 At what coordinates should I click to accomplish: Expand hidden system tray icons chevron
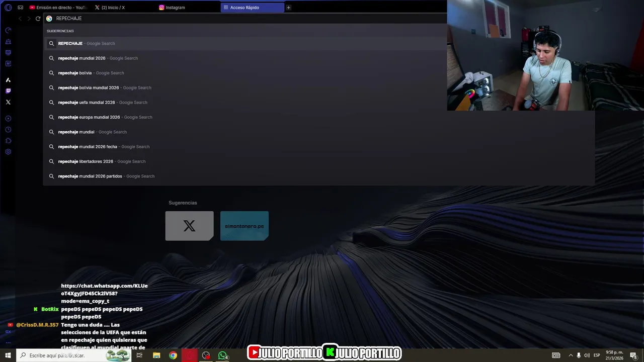(x=571, y=355)
